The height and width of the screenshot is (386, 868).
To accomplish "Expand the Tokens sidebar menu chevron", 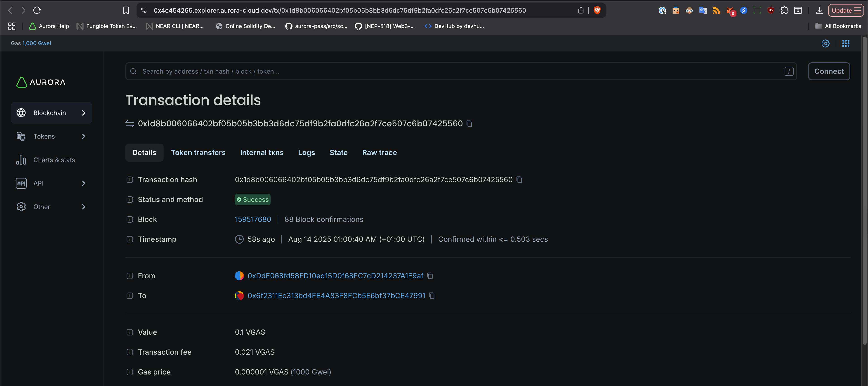I will click(84, 136).
